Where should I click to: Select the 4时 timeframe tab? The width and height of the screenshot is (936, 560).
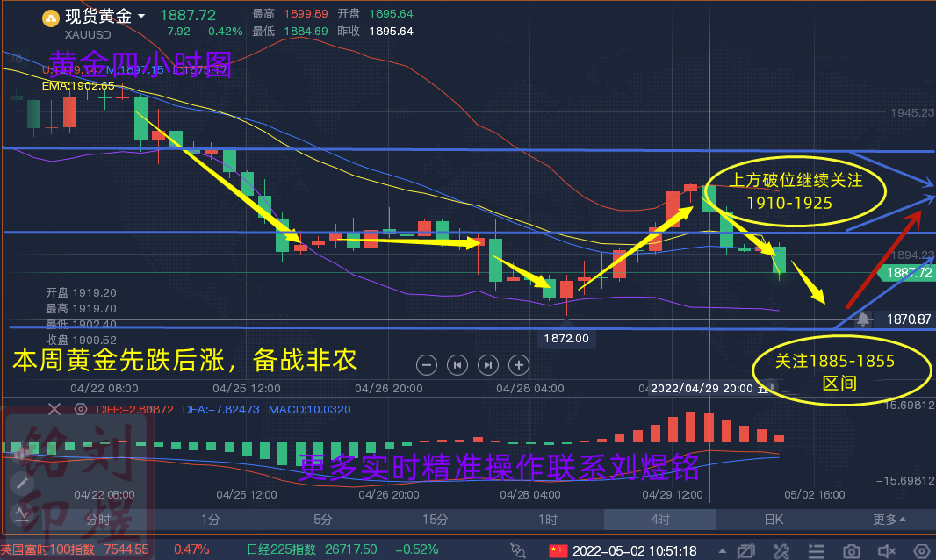[660, 520]
